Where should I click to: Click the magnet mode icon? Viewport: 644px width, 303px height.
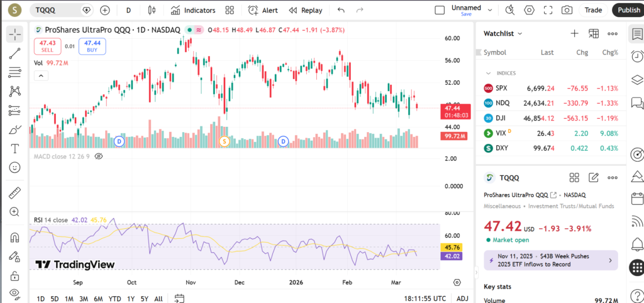click(x=15, y=238)
